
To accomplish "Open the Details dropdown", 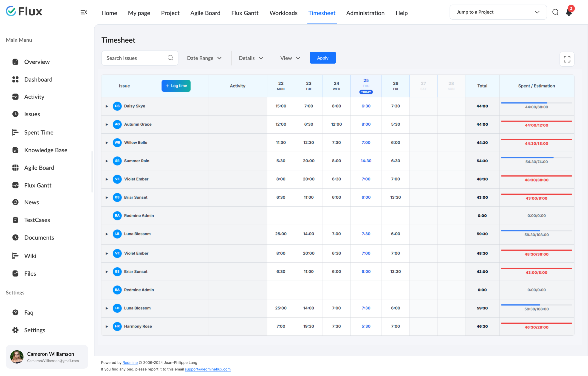I will (251, 58).
